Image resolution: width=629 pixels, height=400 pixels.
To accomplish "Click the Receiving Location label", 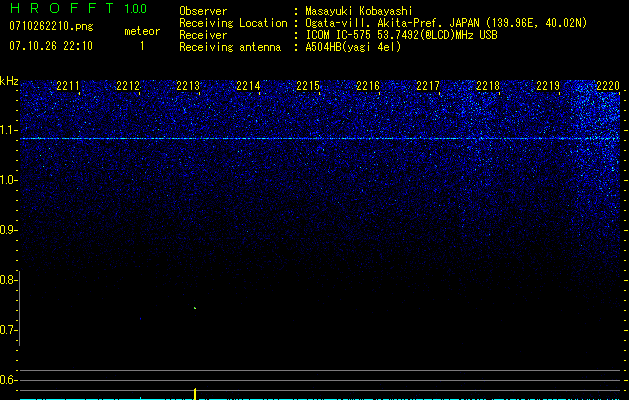I will click(233, 23).
